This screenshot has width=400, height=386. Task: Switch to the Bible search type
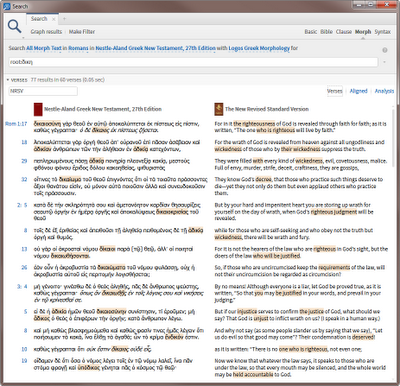point(326,32)
